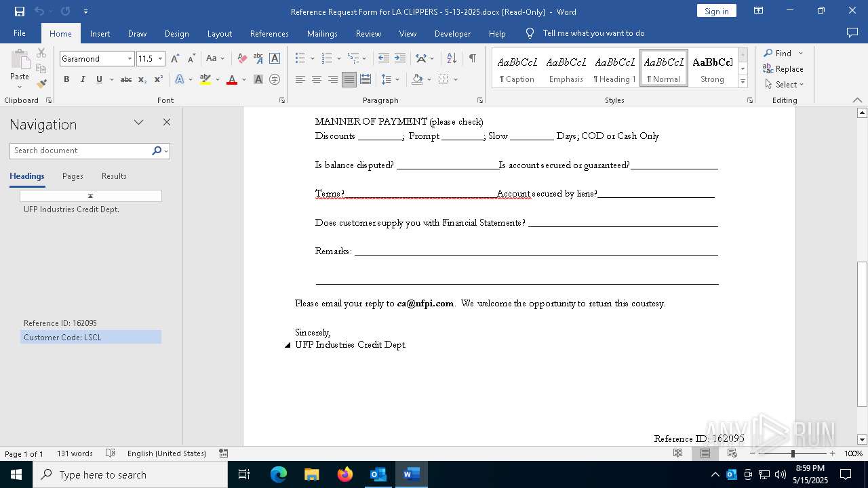Click the Save icon in title bar

click(x=19, y=12)
